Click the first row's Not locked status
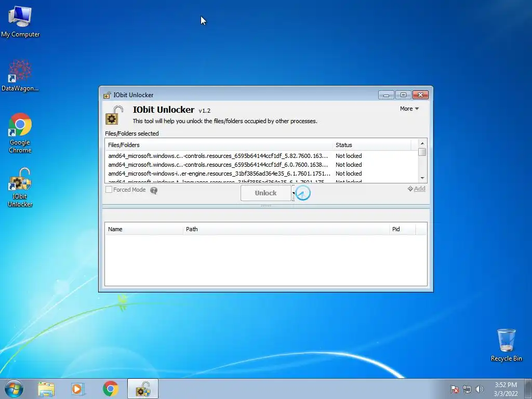This screenshot has height=399, width=532. tap(349, 156)
